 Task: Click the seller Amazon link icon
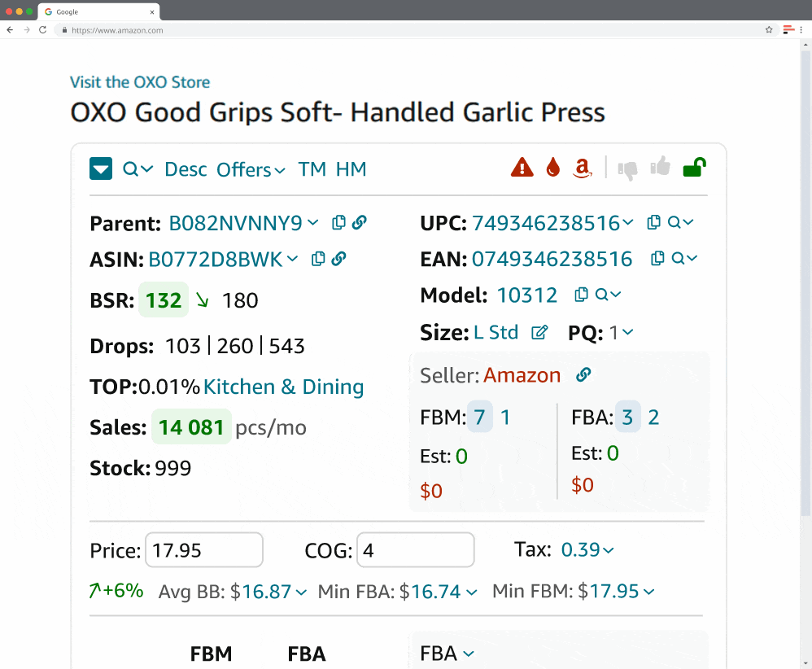583,375
